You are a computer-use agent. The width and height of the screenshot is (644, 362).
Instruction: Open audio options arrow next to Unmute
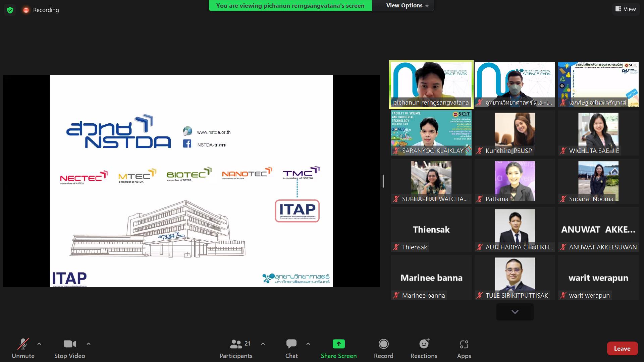point(39,344)
